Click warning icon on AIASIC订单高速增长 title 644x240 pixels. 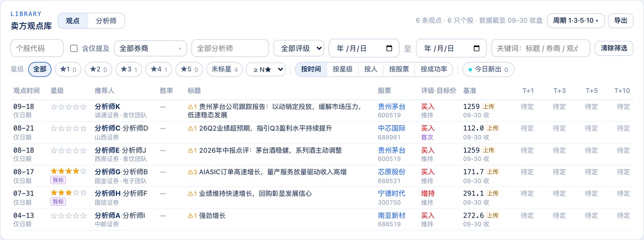tap(190, 172)
